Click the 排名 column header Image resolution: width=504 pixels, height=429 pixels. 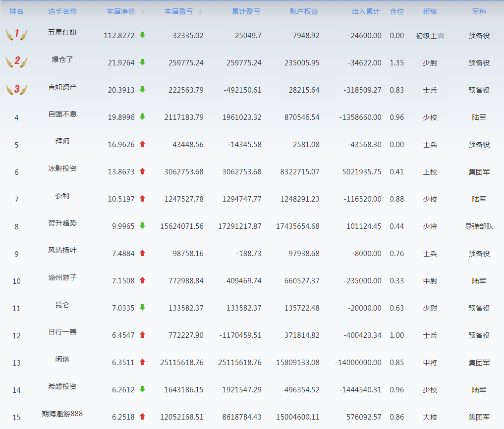(16, 11)
